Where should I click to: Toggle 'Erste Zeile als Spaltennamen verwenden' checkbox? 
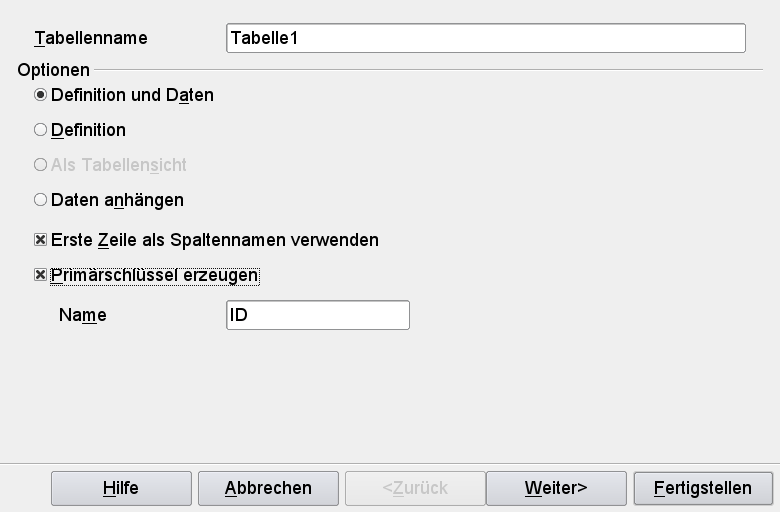pyautogui.click(x=40, y=241)
